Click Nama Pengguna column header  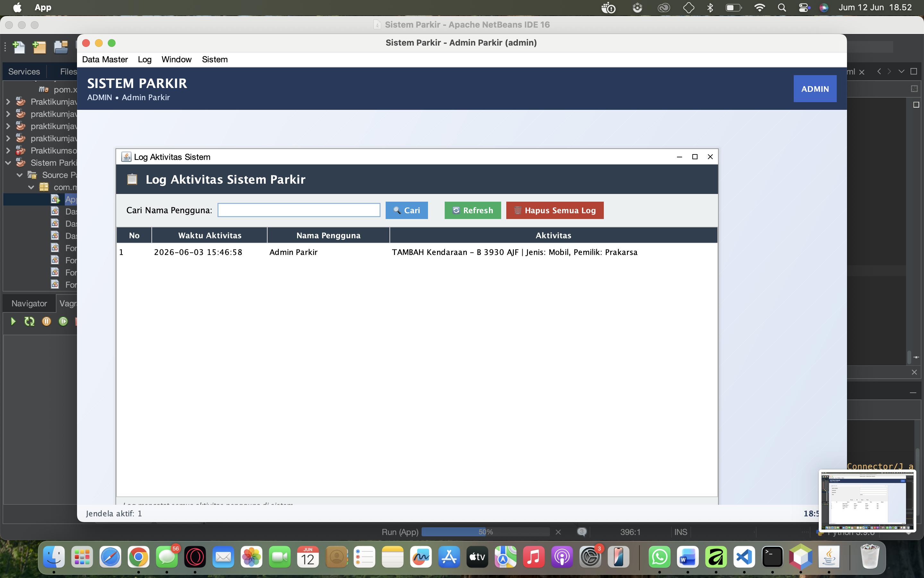click(x=328, y=235)
